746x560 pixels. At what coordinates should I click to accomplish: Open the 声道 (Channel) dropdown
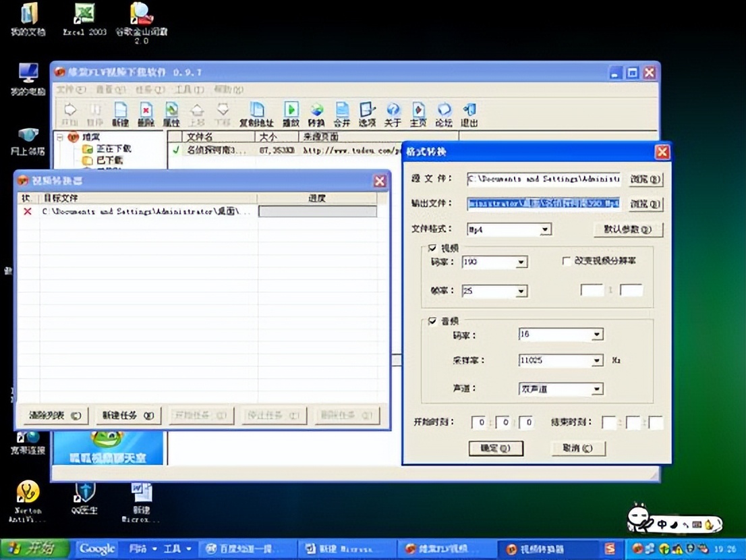(596, 389)
